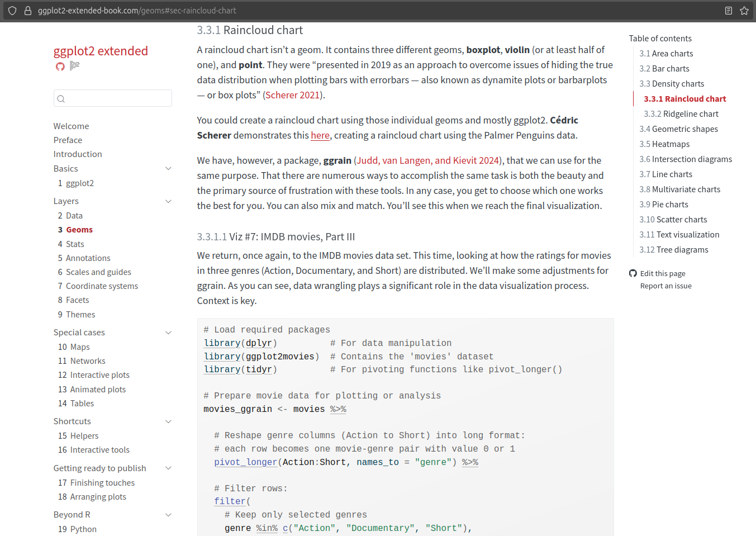The width and height of the screenshot is (756, 536).
Task: Open chapter 9 Themes
Action: pyautogui.click(x=77, y=315)
